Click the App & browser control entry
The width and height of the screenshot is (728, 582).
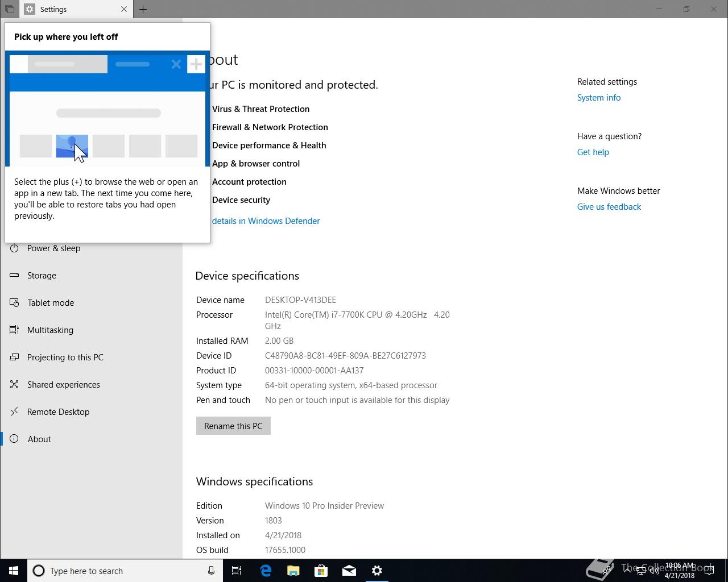(256, 164)
